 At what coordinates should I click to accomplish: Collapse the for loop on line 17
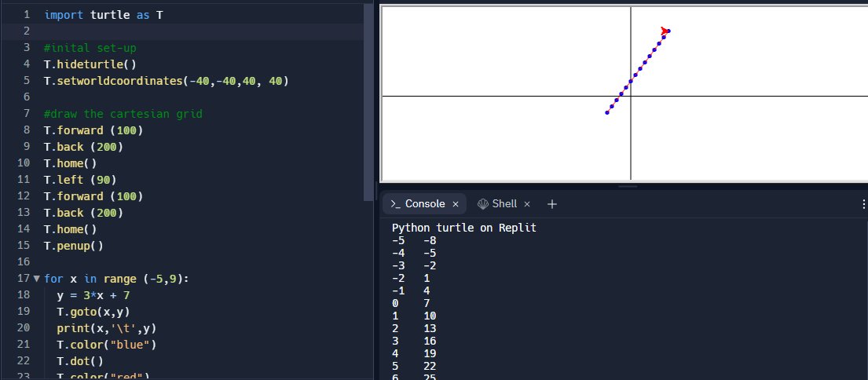37,279
